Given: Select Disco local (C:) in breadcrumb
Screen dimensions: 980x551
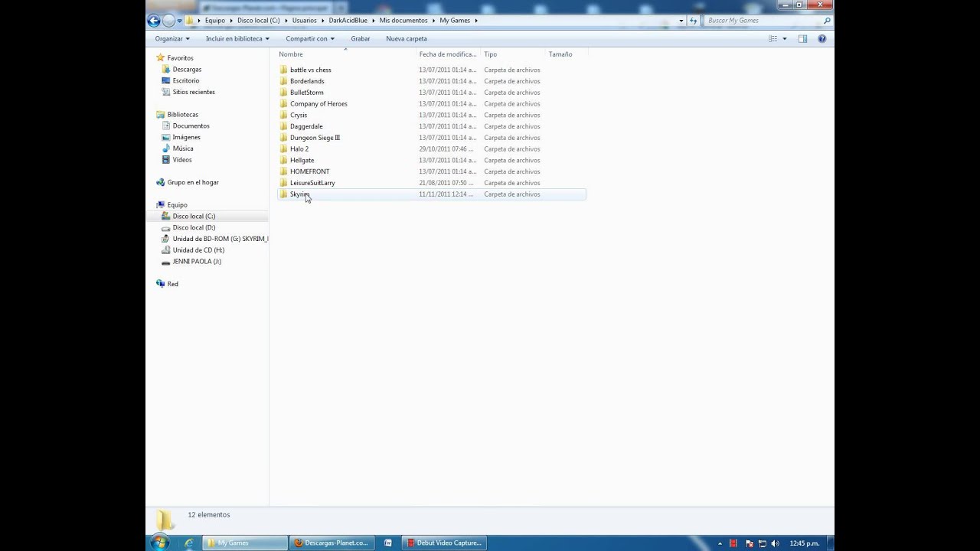Looking at the screenshot, I should coord(259,21).
